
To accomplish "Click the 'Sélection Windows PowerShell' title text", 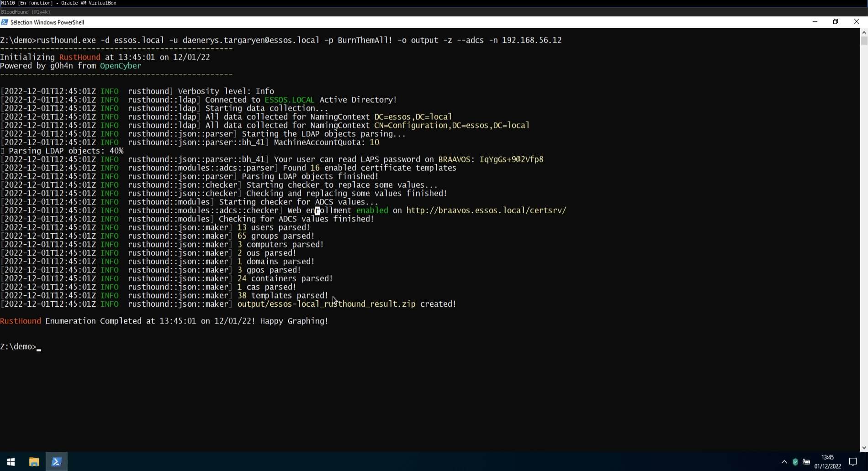I will [x=47, y=22].
